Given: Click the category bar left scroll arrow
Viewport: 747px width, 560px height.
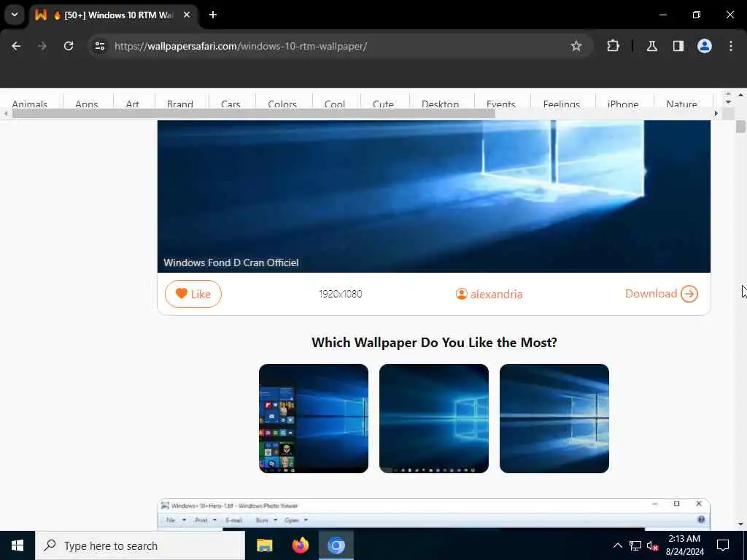Looking at the screenshot, I should tap(6, 113).
